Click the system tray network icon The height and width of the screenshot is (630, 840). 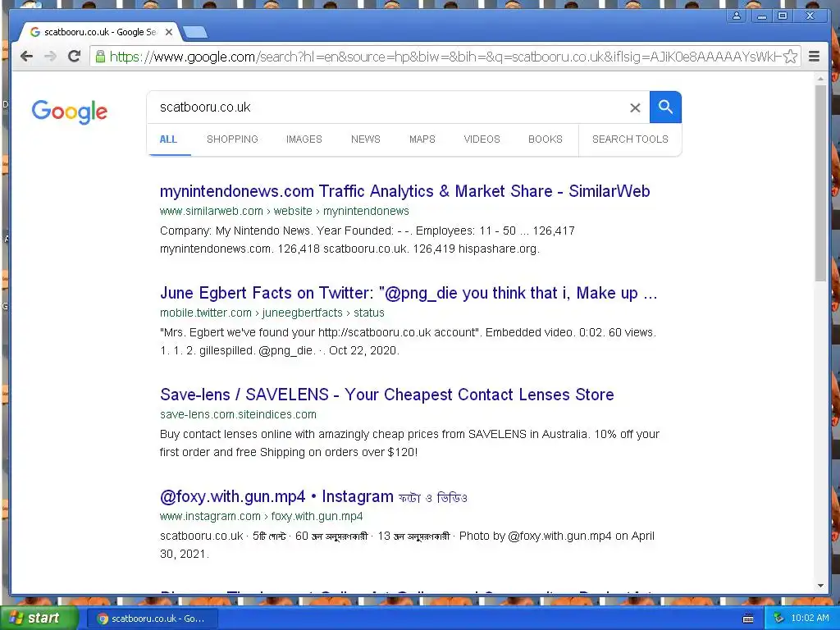779,619
